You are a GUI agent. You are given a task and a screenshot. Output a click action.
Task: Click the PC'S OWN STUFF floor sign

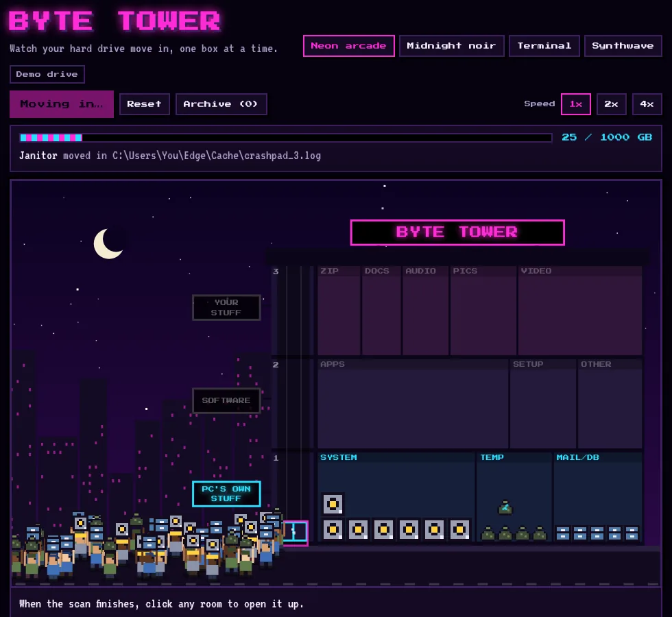pyautogui.click(x=226, y=494)
